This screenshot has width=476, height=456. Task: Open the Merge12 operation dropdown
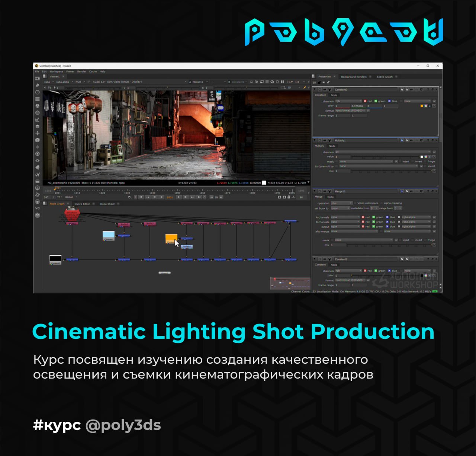click(x=341, y=203)
